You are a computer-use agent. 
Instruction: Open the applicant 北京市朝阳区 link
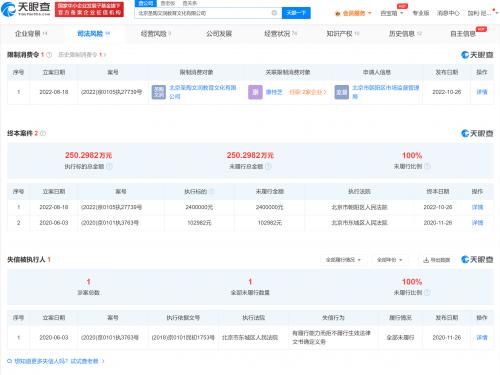(386, 92)
